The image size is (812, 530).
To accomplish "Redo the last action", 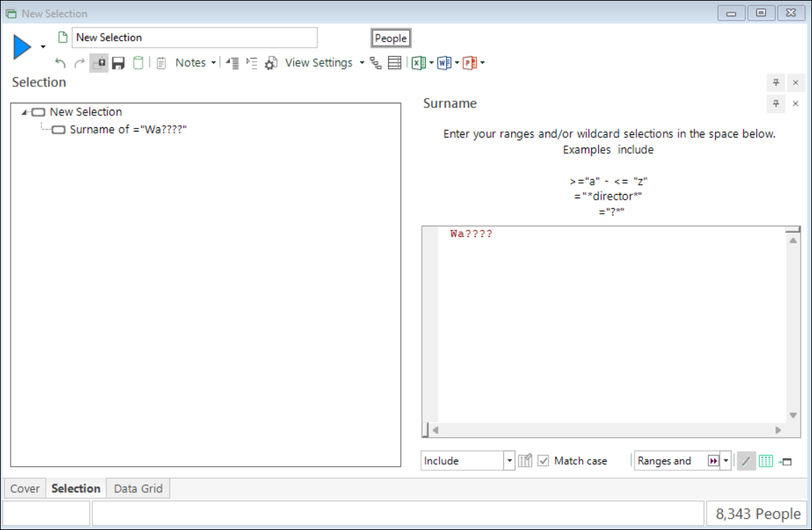I will point(79,63).
